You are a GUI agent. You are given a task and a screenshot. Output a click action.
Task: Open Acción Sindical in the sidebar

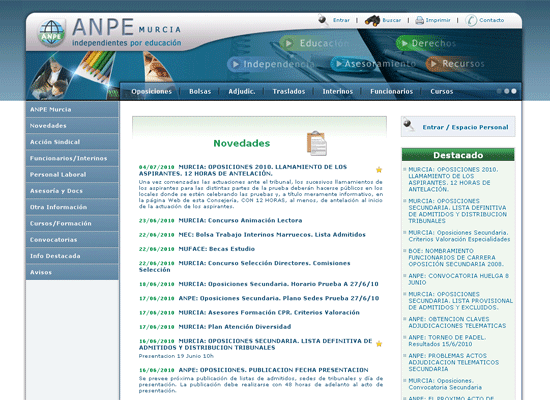point(72,142)
